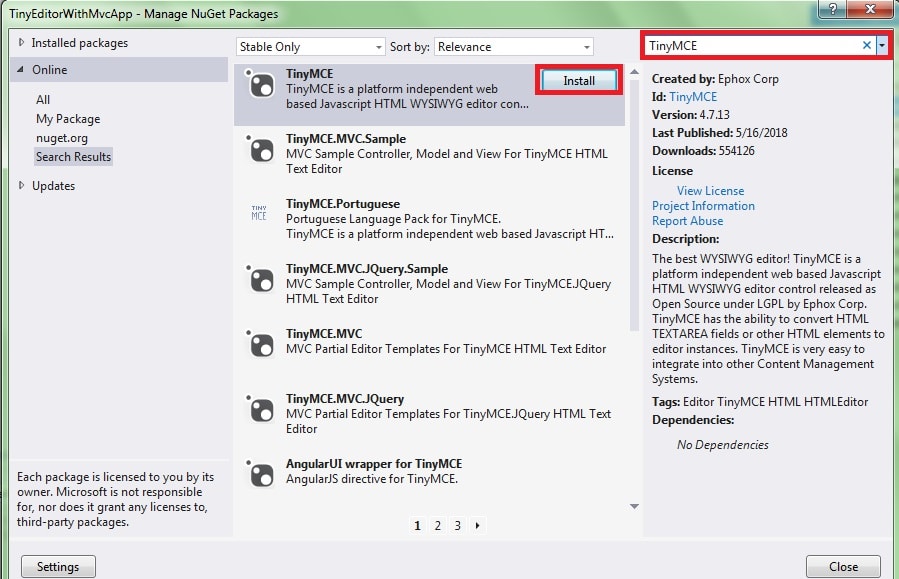Clear the TinyMCE search using the x icon

point(868,44)
